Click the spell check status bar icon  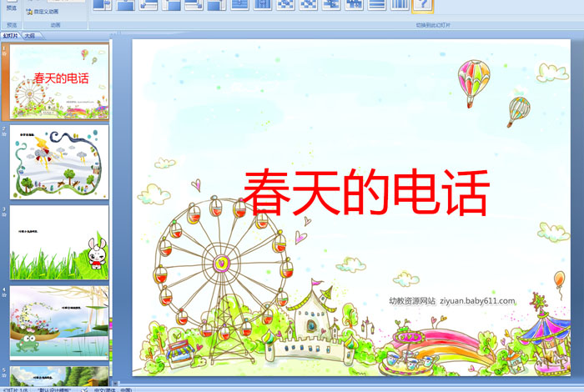[84, 389]
